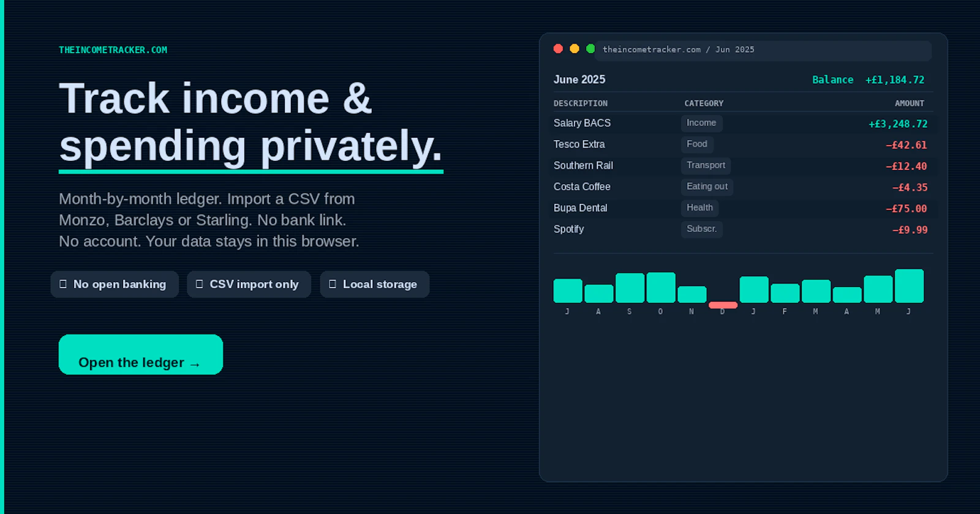Click the chart bar above the F label
Viewport: 980px width, 514px height.
pos(785,293)
